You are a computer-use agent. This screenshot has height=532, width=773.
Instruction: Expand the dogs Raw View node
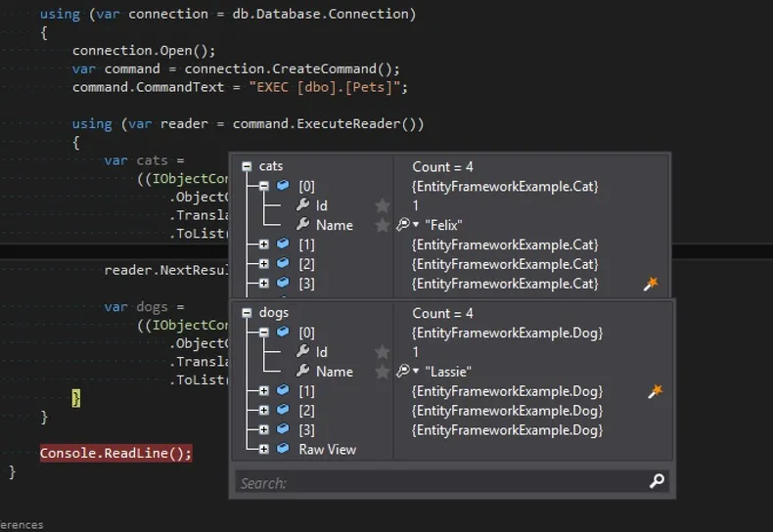(x=264, y=449)
